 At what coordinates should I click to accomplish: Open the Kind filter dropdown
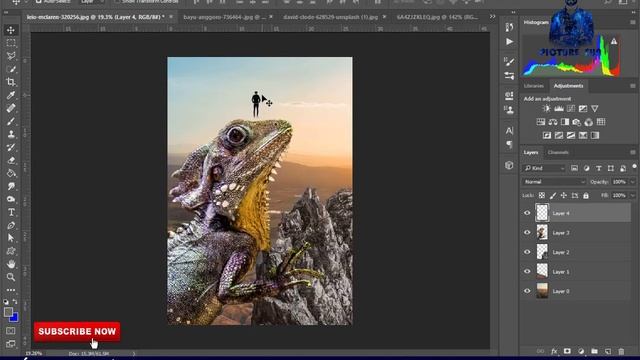pos(544,168)
